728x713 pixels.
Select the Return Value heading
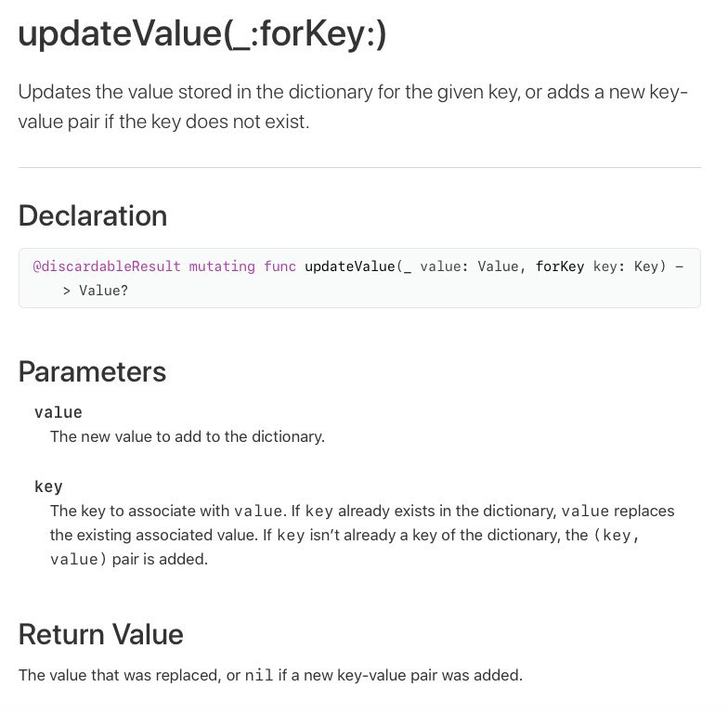click(100, 635)
